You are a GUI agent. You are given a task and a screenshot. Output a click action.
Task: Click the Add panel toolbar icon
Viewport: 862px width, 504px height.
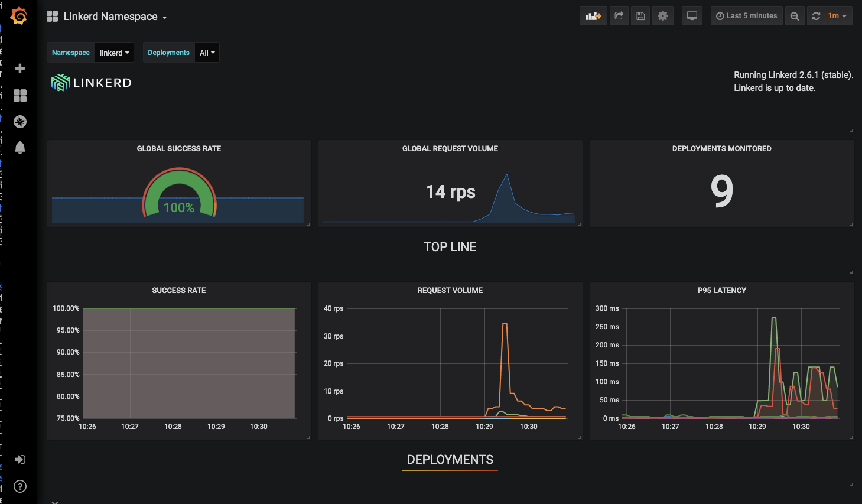[593, 16]
